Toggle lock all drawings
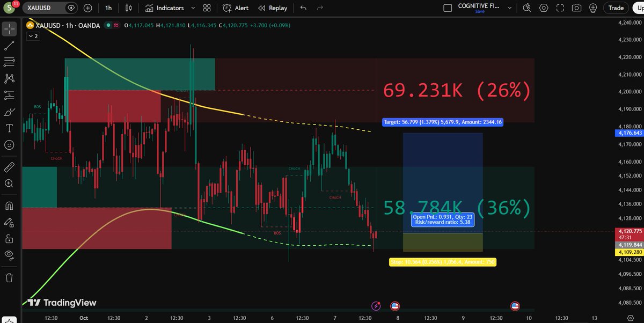Image resolution: width=644 pixels, height=323 pixels. click(9, 239)
